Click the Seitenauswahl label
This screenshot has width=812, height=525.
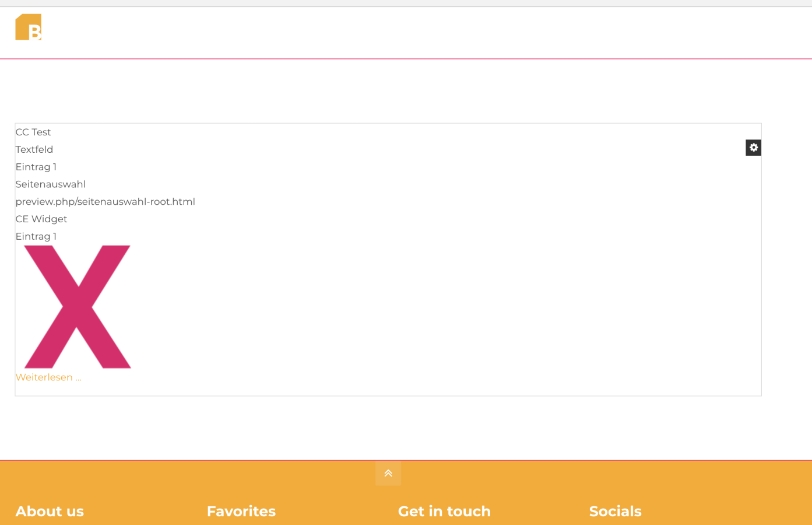pos(51,184)
